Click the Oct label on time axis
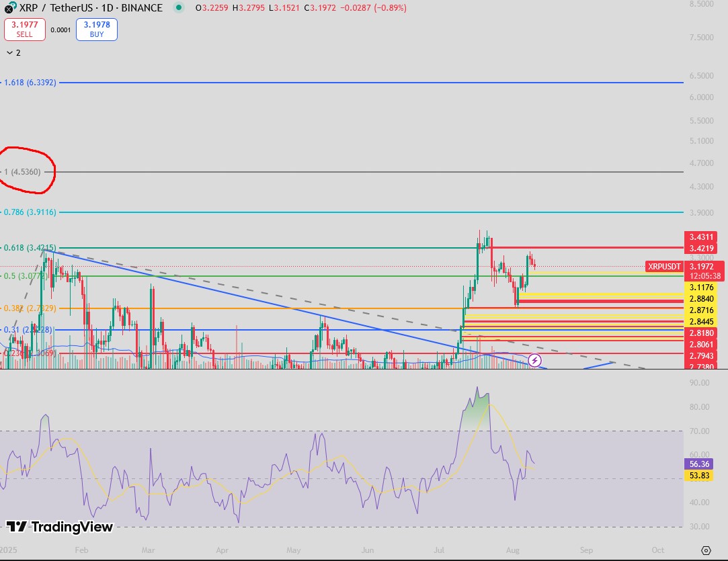 pos(658,550)
